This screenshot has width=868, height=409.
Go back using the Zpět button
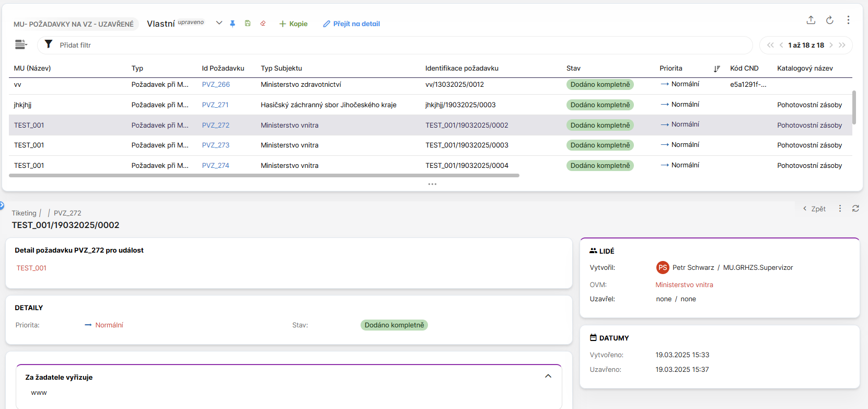(814, 209)
